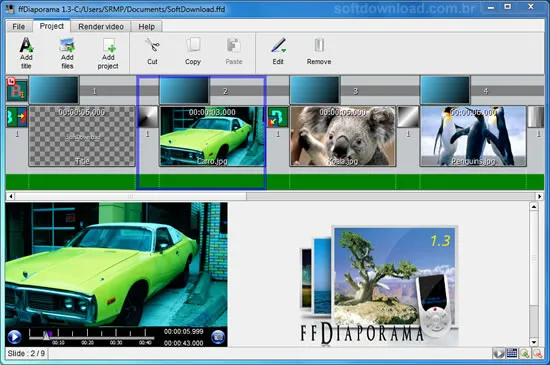
Task: Select the Title slide thumbnail
Action: coord(82,136)
